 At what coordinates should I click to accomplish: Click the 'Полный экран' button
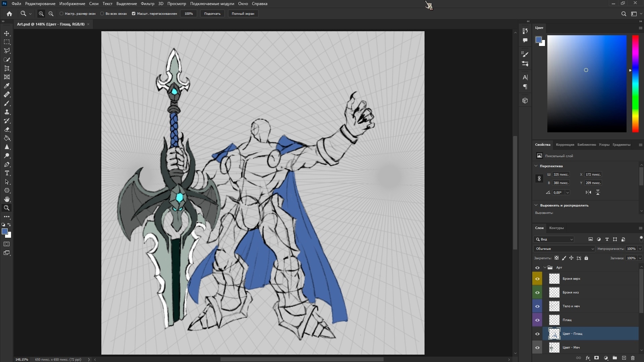(243, 14)
